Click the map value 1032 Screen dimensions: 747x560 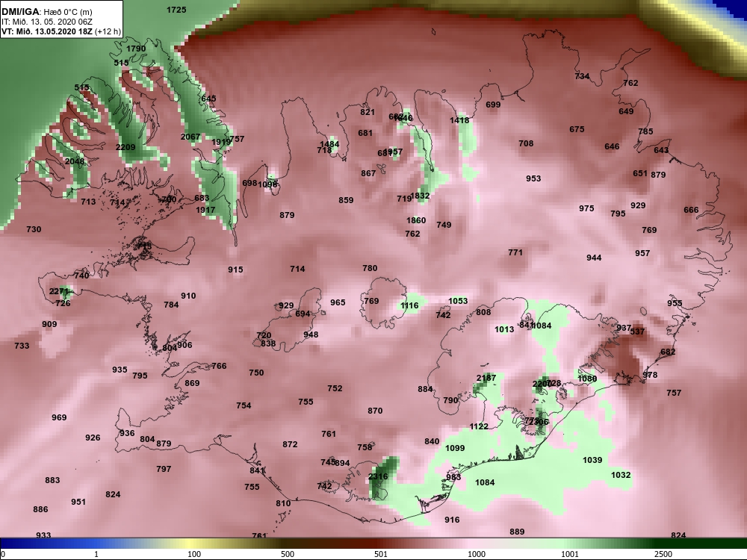pyautogui.click(x=621, y=475)
